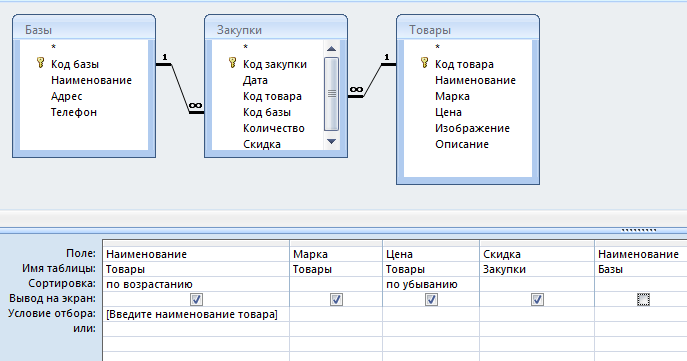The image size is (687, 361).
Task: Click the table name cell Товары under Марка
Action: coord(336,269)
